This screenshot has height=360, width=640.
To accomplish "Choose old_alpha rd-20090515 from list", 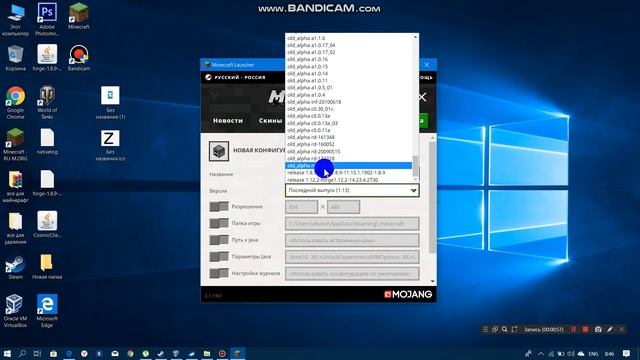I will pyautogui.click(x=349, y=151).
